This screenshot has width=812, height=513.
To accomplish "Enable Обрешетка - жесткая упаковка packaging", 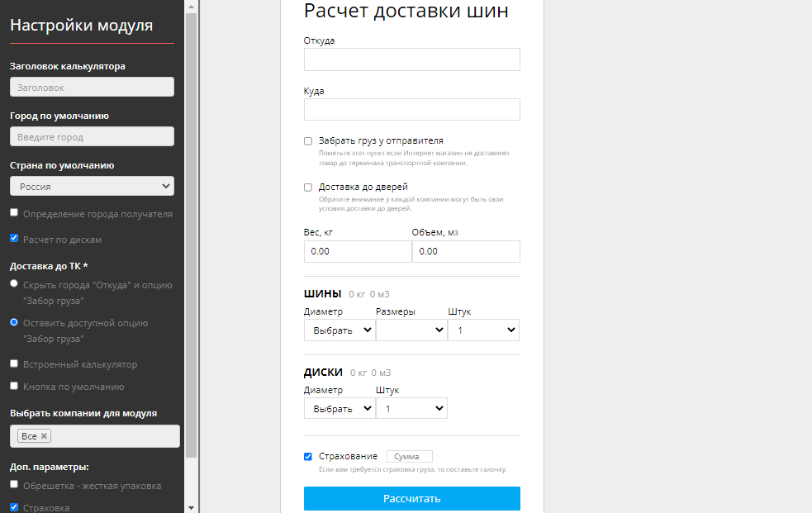I will click(x=13, y=485).
